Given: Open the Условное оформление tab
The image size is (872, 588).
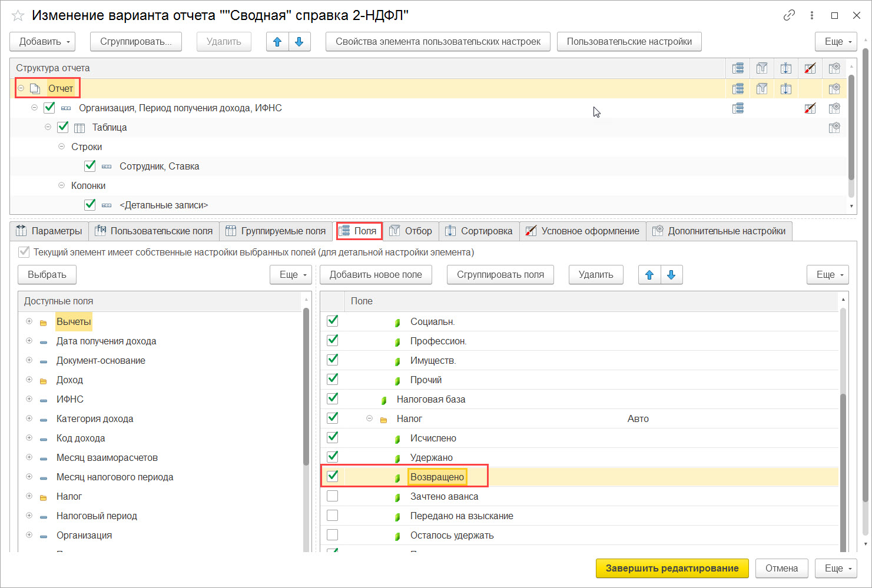Looking at the screenshot, I should tap(583, 231).
